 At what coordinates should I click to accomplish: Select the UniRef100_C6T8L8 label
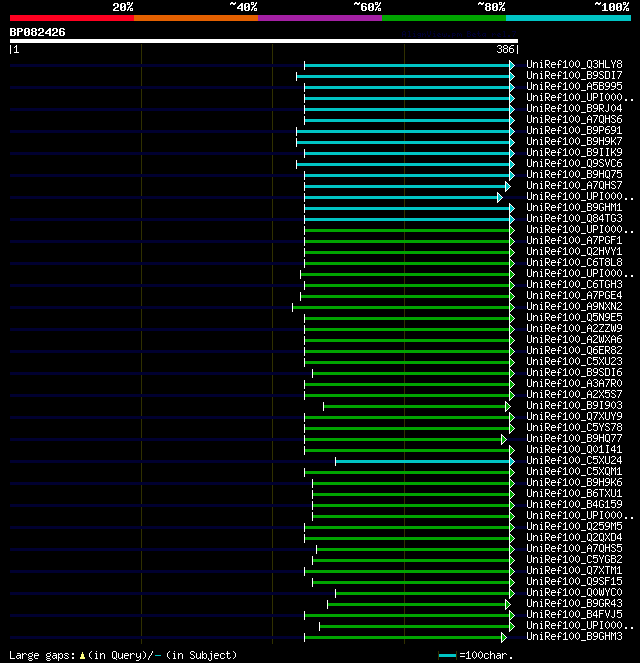[574, 263]
